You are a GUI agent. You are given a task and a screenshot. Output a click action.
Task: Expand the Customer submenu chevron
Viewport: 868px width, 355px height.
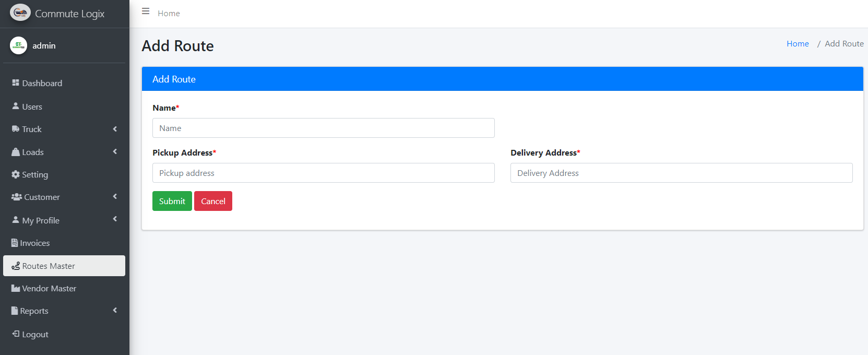coord(115,196)
